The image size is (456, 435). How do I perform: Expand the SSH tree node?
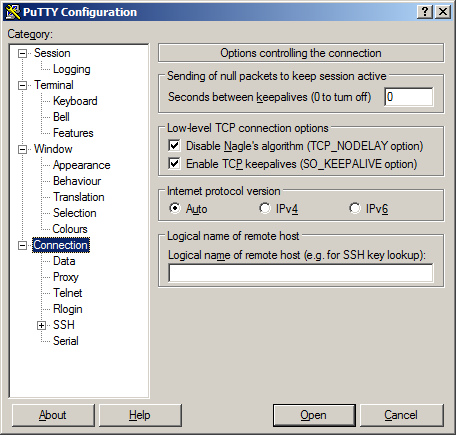[x=41, y=325]
